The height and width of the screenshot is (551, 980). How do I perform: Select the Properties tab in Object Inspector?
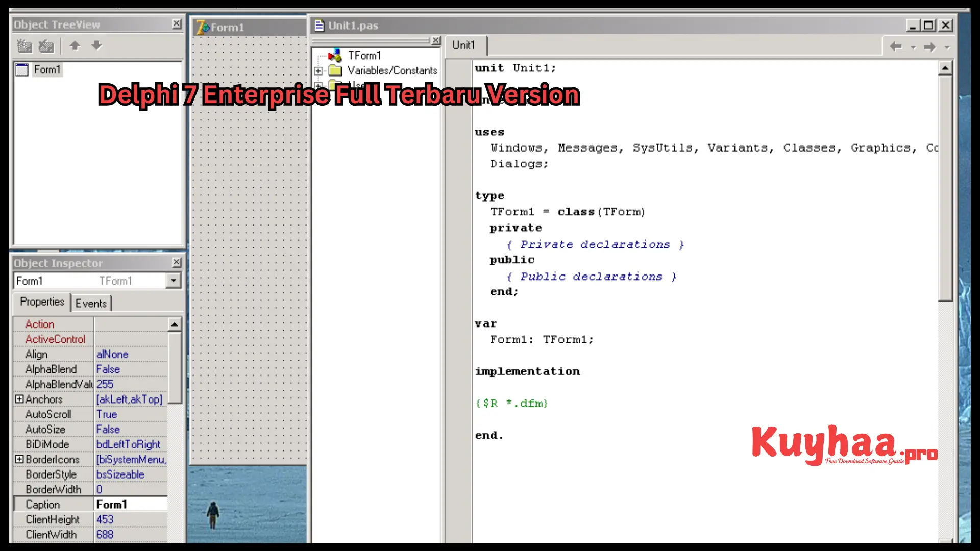click(42, 302)
